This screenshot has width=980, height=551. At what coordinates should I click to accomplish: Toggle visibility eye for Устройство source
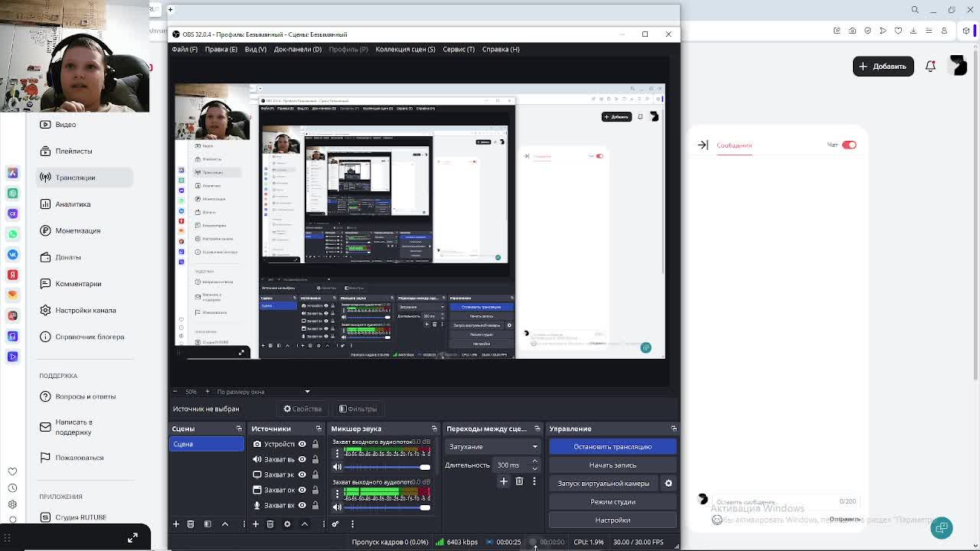(302, 444)
